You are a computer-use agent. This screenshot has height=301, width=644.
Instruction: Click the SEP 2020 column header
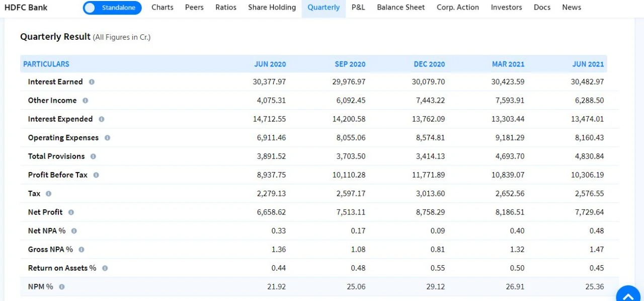[350, 64]
